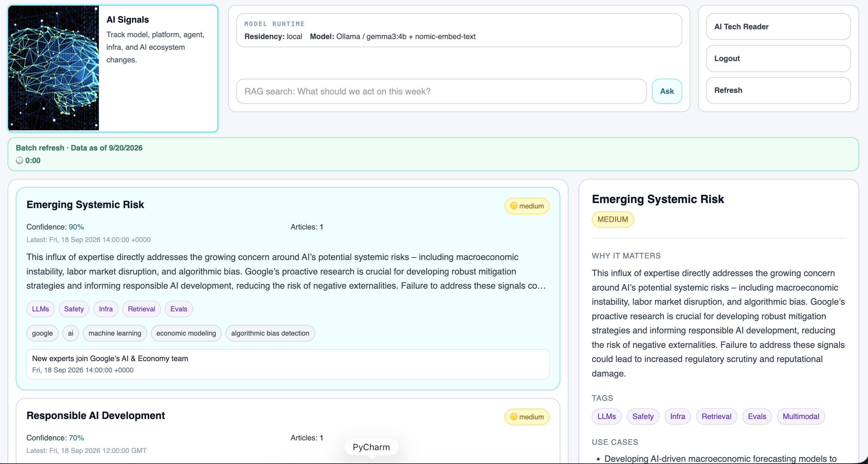Viewport: 868px width, 464px height.
Task: Click the economic modeling keyword chip
Action: (x=186, y=333)
